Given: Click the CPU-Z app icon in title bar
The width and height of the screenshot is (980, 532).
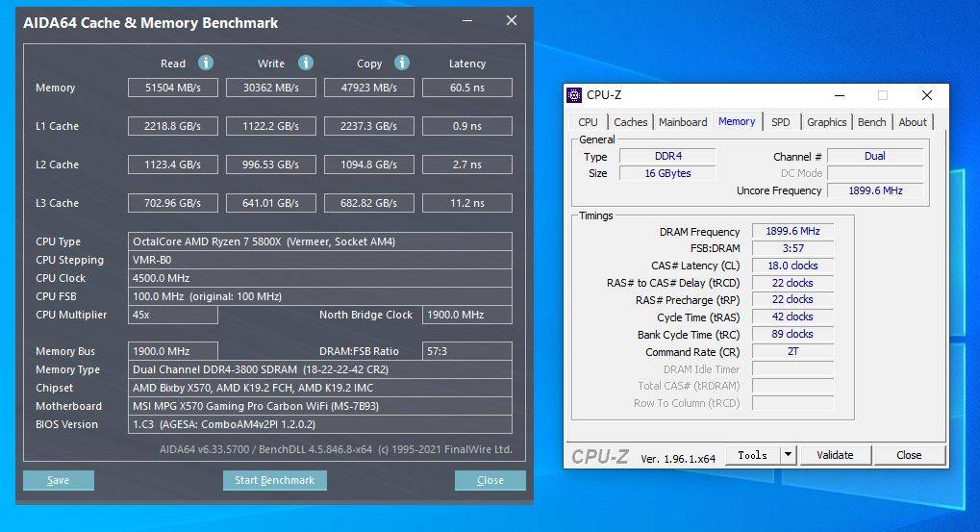Looking at the screenshot, I should [x=574, y=95].
